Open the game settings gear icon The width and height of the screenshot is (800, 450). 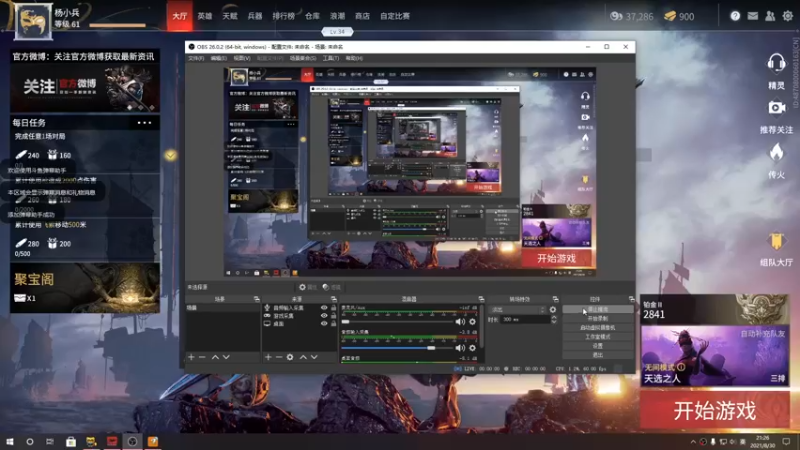pos(788,16)
